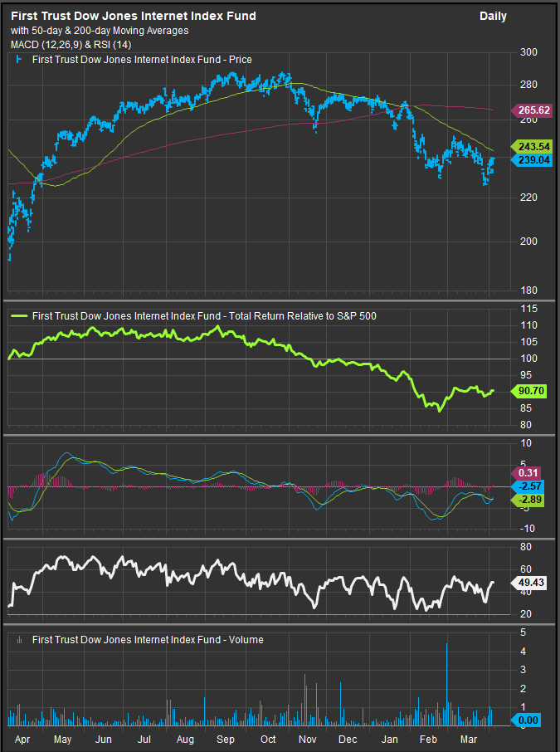The width and height of the screenshot is (560, 752).
Task: Click the blue price legend marker icon
Action: coord(19,60)
